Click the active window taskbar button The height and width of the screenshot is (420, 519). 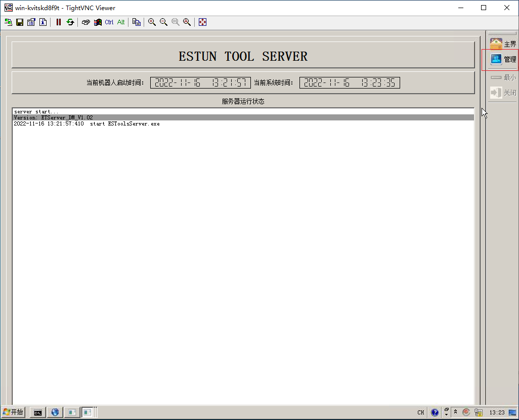[x=88, y=412]
